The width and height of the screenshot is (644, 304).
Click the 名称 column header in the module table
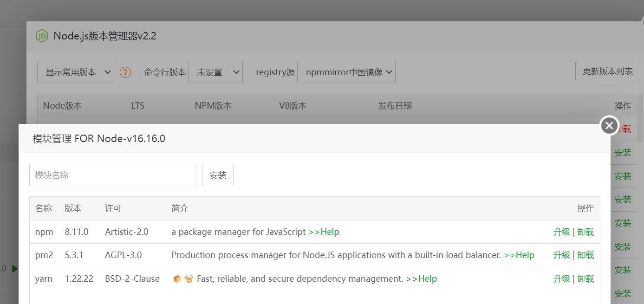[x=44, y=208]
